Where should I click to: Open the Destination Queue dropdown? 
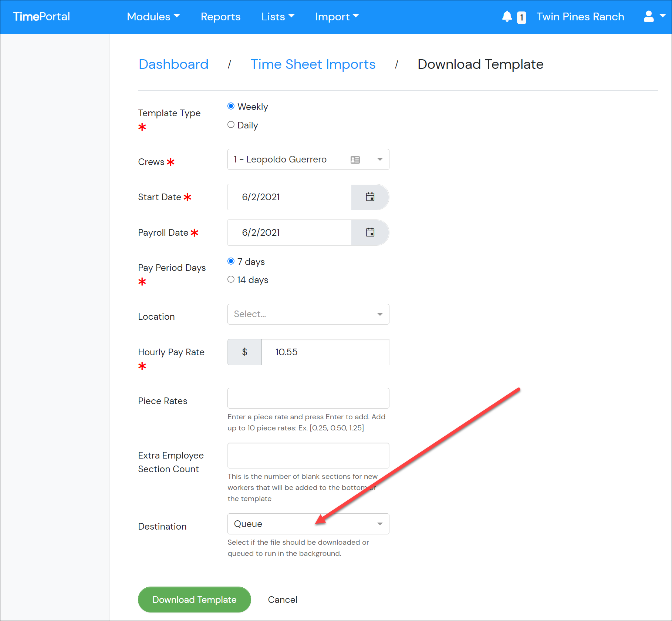(308, 524)
